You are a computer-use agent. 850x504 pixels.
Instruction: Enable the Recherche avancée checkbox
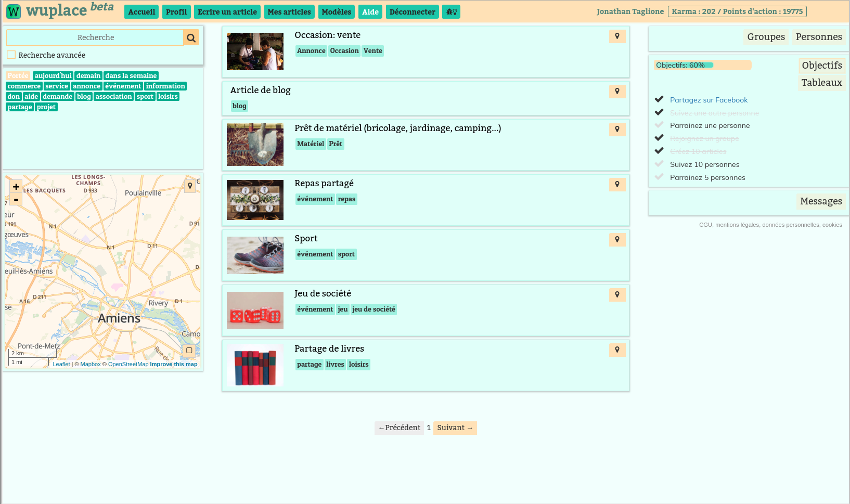point(11,55)
